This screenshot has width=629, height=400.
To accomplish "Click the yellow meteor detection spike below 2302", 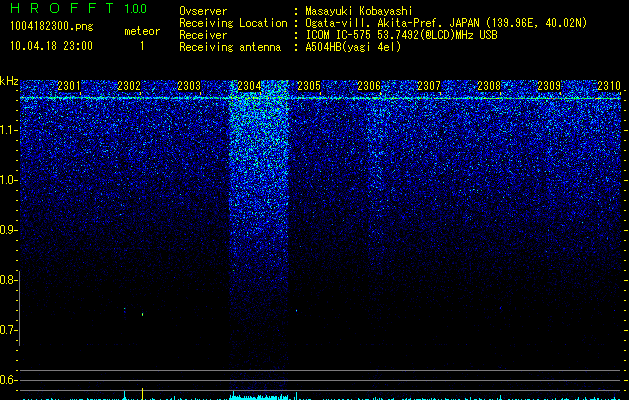I will (142, 394).
